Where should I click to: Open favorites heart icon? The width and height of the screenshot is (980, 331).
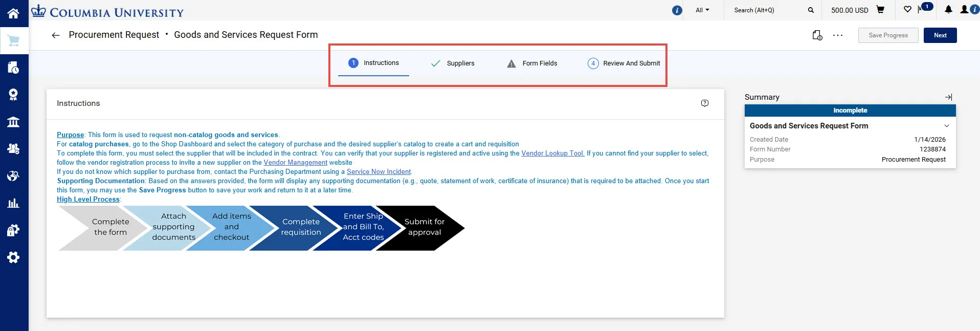click(907, 9)
